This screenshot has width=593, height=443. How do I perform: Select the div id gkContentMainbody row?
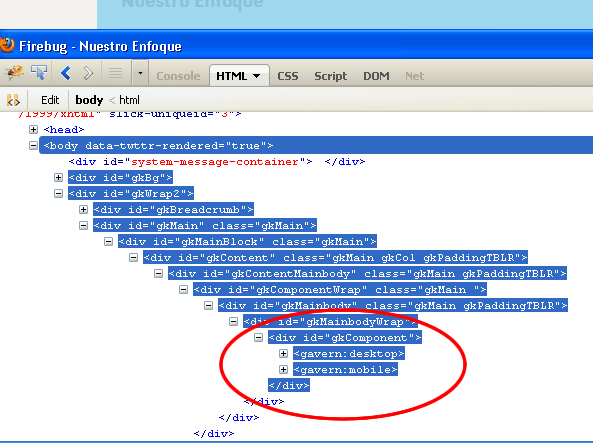(367, 274)
